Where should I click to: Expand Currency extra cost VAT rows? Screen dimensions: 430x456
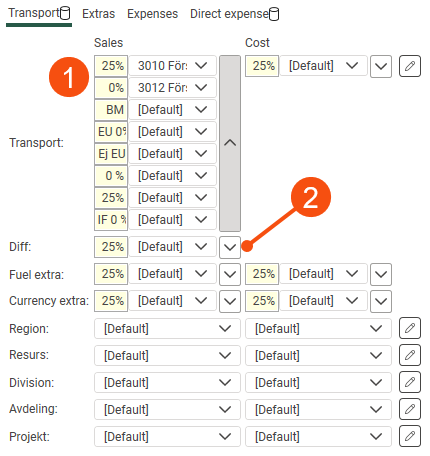coord(381,301)
